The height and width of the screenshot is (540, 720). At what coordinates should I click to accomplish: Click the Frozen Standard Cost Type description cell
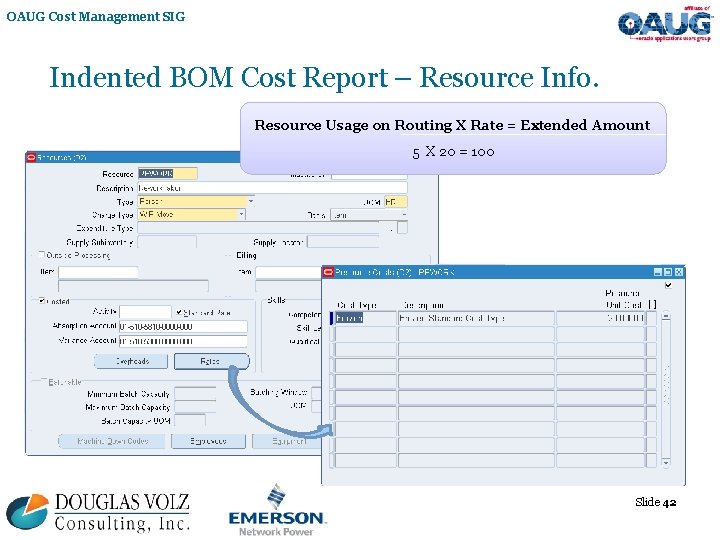476,318
